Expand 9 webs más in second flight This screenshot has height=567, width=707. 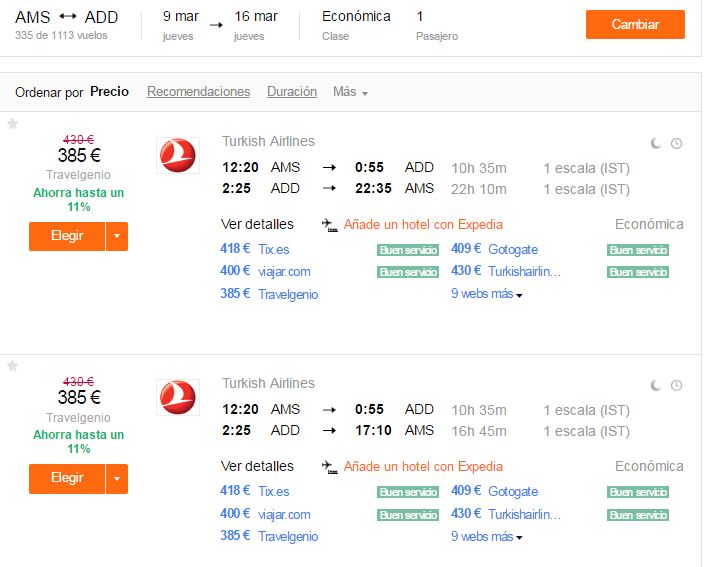click(x=487, y=536)
